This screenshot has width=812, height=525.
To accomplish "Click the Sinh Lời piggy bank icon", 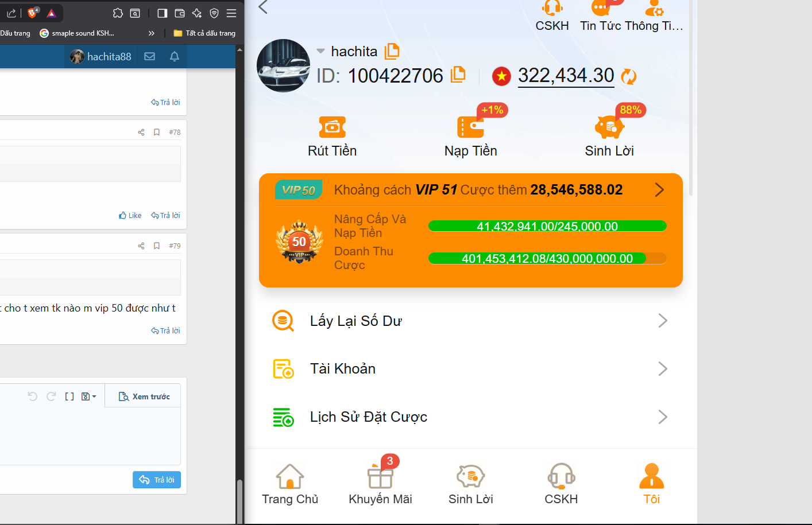I will pyautogui.click(x=609, y=127).
